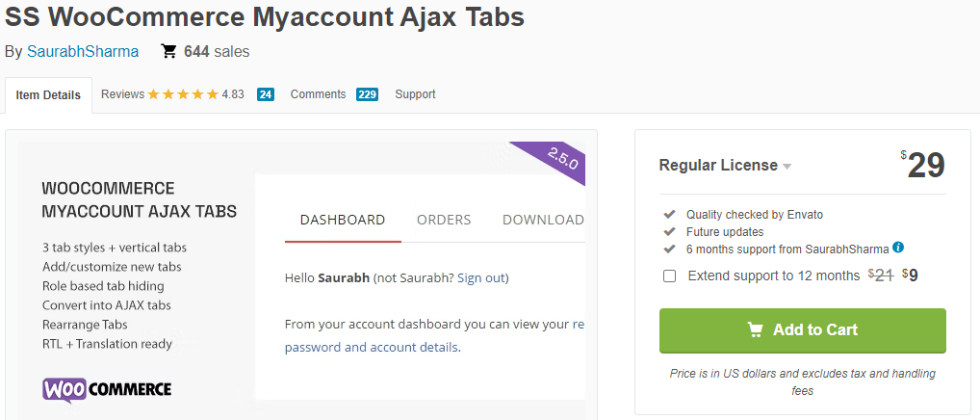Expand the Regular License dropdown arrow
The width and height of the screenshot is (980, 420).
(787, 167)
